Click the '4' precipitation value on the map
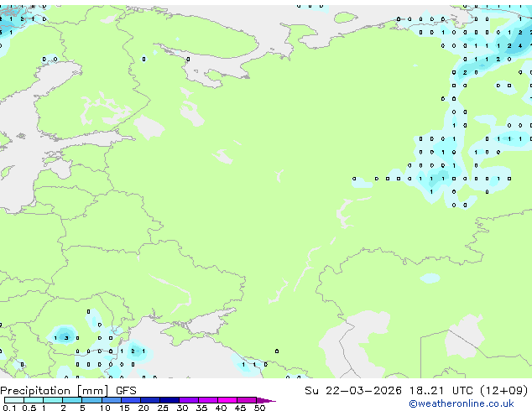Viewport: 532px width, 411px height. click(520, 46)
